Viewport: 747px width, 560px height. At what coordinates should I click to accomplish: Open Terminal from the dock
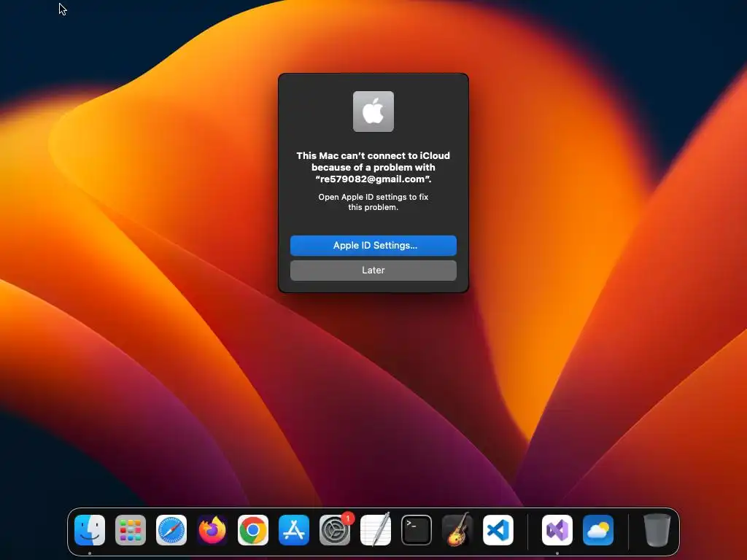[417, 529]
